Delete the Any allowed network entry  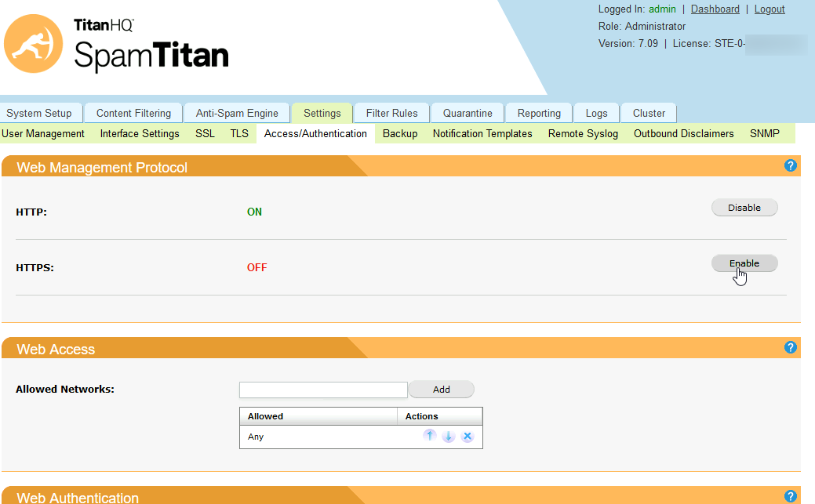468,436
